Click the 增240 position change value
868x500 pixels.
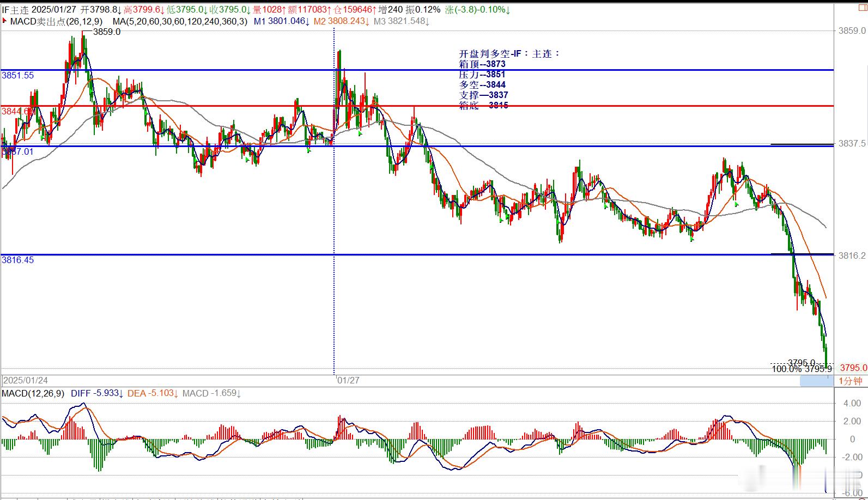390,10
